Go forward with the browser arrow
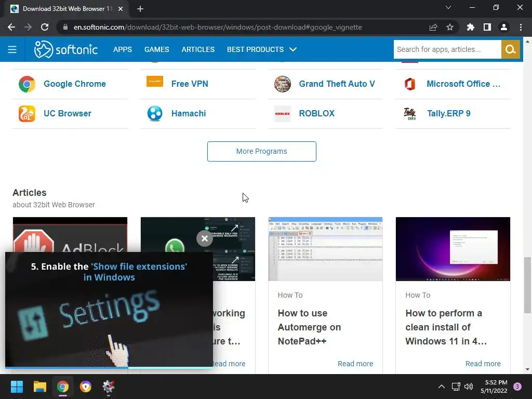The image size is (532, 399). point(28,27)
